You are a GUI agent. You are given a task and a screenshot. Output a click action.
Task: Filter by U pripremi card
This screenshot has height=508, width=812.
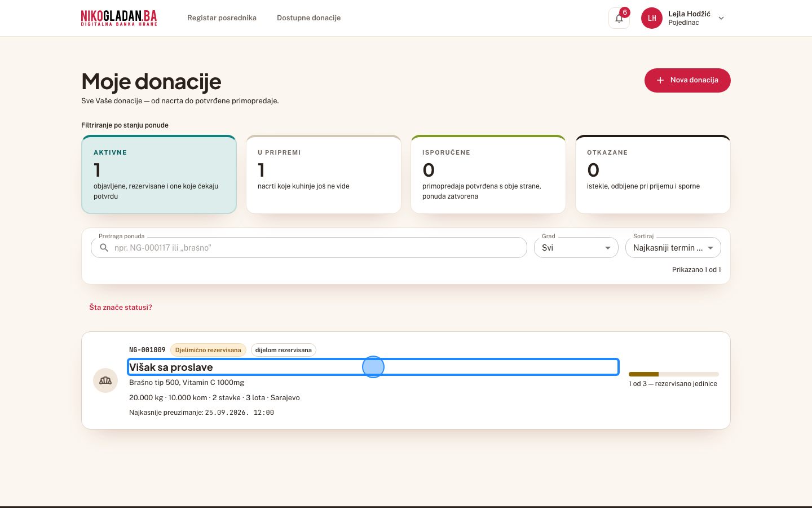[324, 174]
